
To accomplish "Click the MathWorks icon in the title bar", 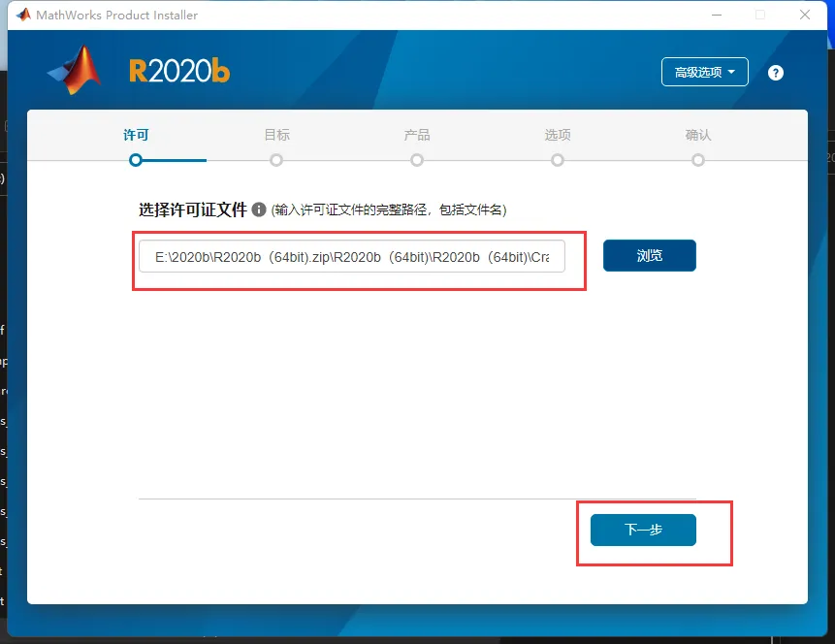I will [23, 15].
